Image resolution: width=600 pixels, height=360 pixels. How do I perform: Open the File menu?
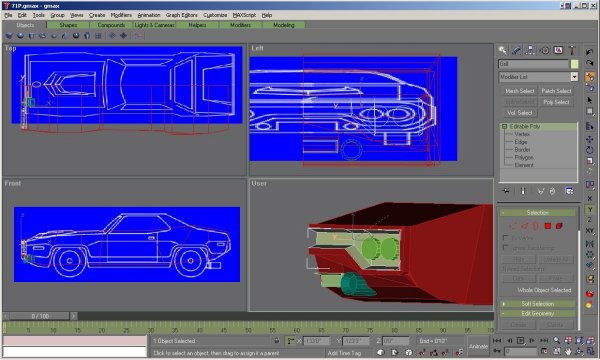tap(8, 15)
